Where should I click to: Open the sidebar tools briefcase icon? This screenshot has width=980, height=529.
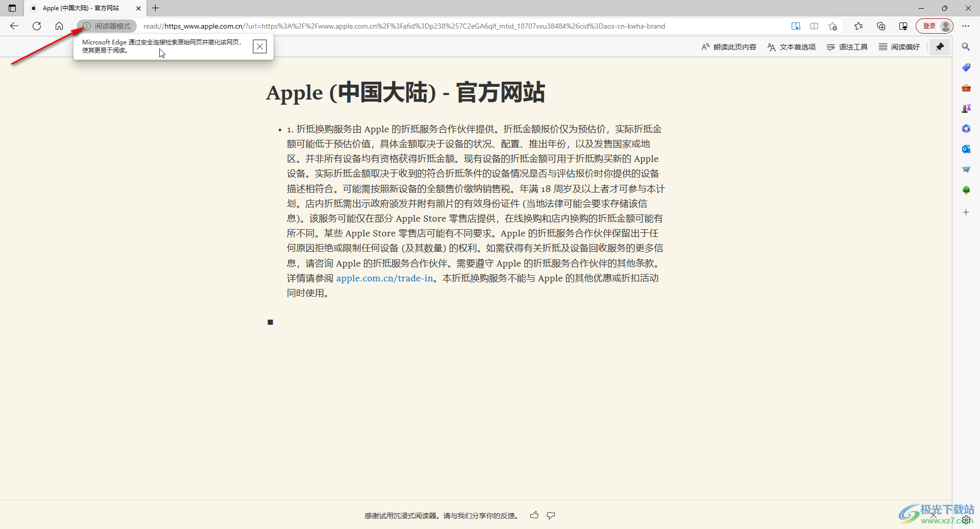(966, 88)
